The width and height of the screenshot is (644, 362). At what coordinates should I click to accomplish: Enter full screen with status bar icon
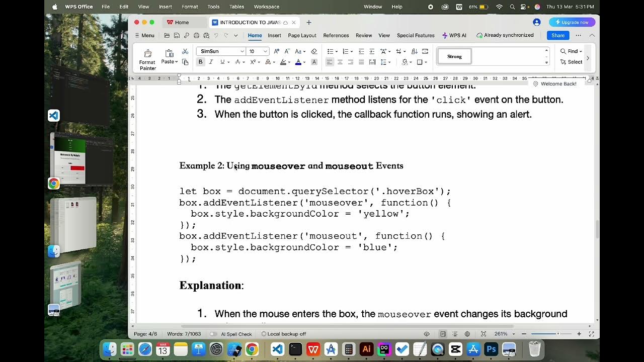[x=592, y=334]
